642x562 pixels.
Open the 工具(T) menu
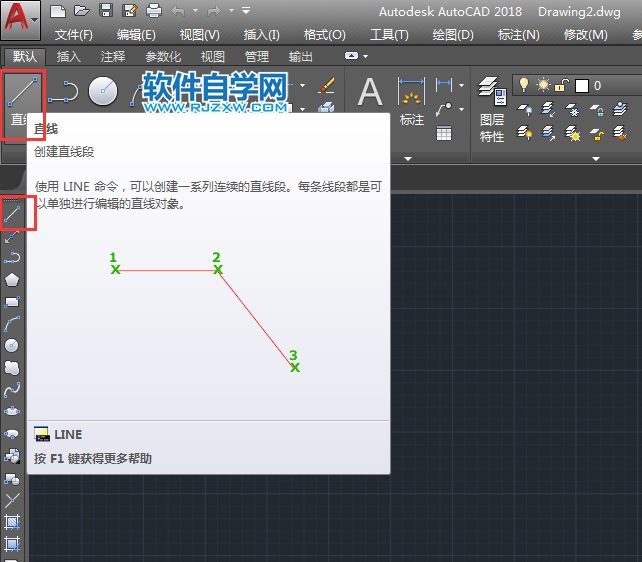point(389,35)
